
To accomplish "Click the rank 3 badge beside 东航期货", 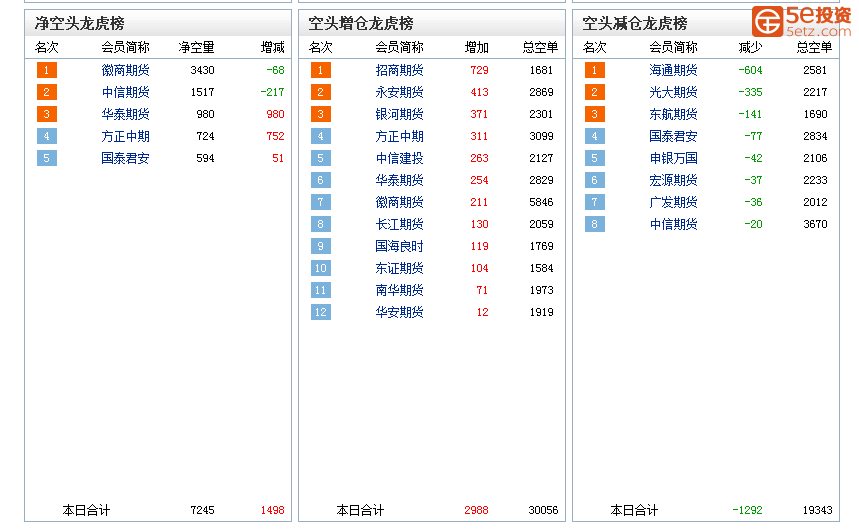I will point(594,114).
